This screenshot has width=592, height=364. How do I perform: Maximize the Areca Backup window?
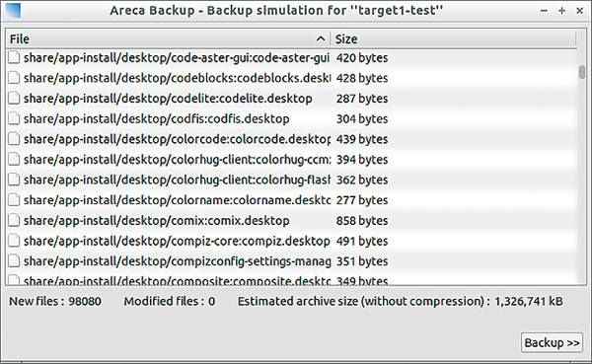click(561, 11)
